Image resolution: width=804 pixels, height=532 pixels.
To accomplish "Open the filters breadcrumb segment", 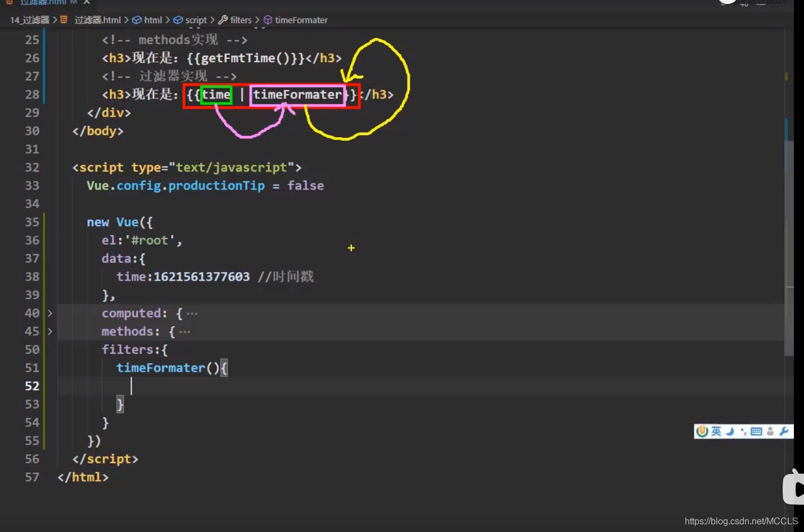I will point(241,20).
